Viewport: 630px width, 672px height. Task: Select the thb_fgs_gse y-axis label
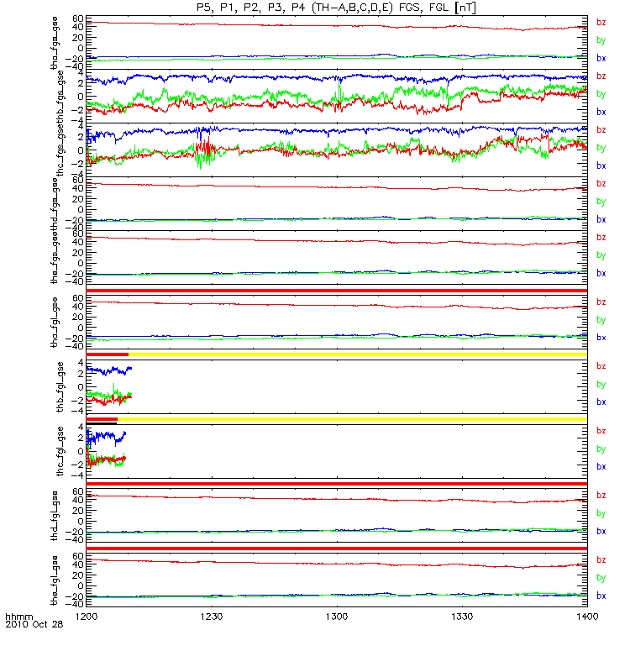(x=60, y=97)
